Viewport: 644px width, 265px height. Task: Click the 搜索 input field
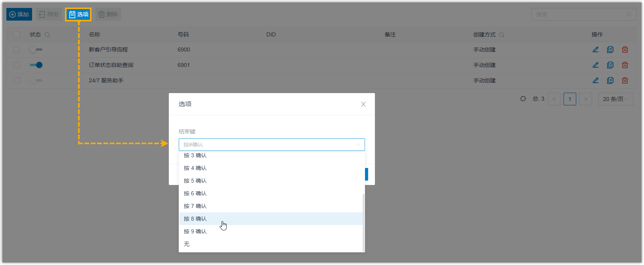coord(579,14)
